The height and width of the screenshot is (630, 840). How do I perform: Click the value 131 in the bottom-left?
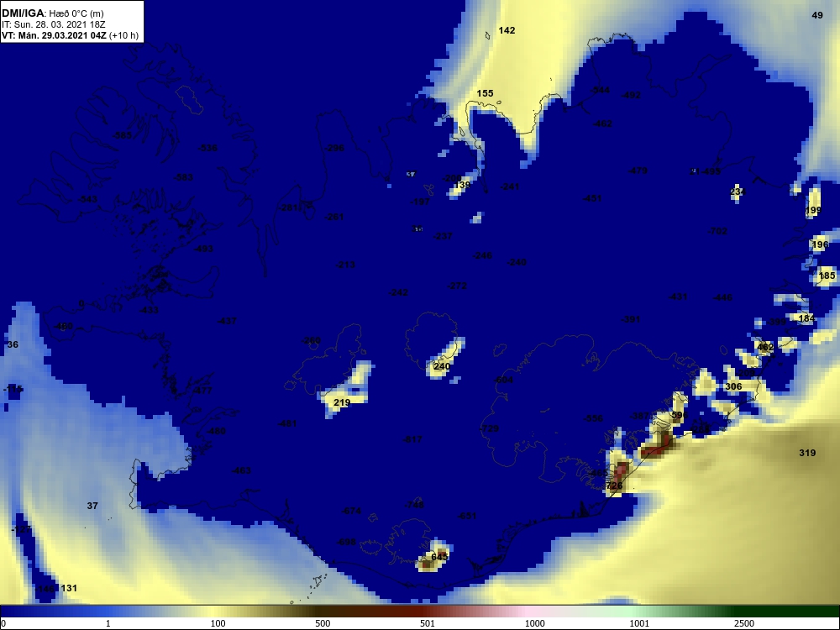click(x=69, y=588)
